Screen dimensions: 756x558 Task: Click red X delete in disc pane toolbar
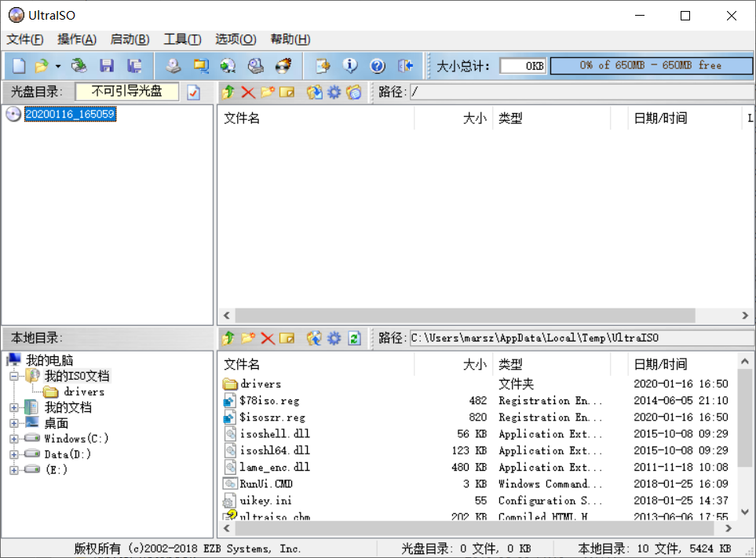(x=248, y=92)
